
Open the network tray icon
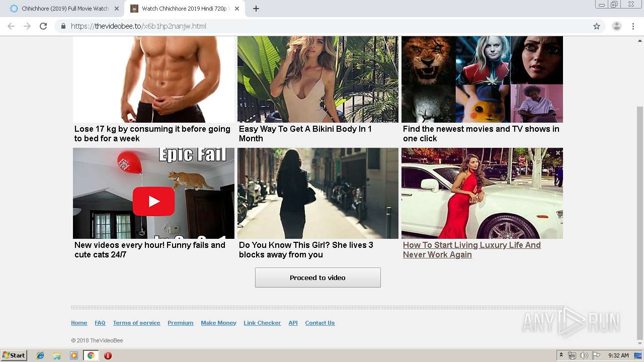[572, 355]
